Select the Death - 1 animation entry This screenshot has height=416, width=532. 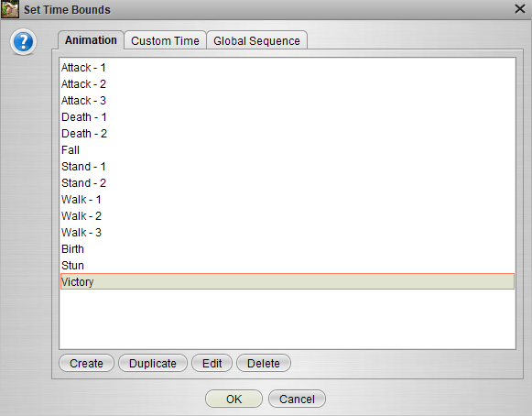[288, 117]
